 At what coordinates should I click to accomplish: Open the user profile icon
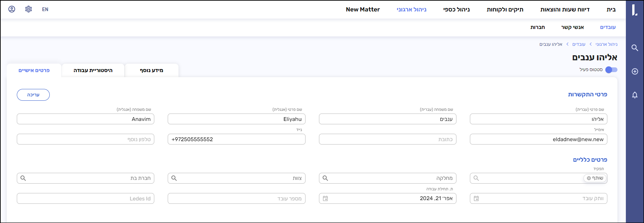click(x=12, y=9)
